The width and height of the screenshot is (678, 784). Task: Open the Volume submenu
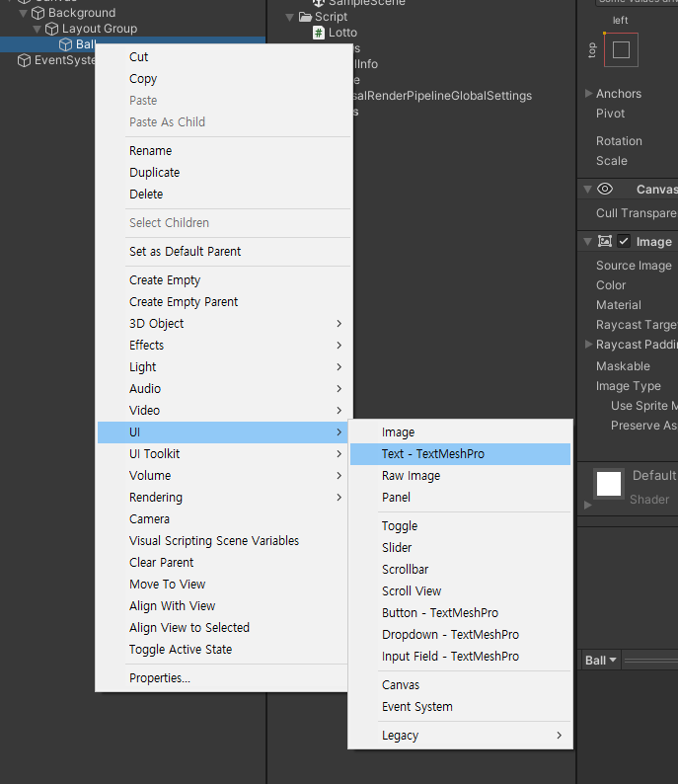pos(224,476)
